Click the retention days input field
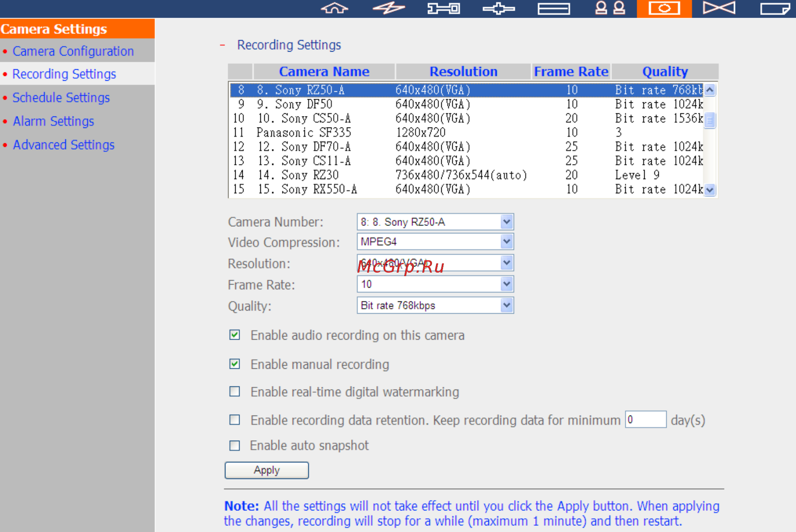796x532 pixels. tap(646, 420)
